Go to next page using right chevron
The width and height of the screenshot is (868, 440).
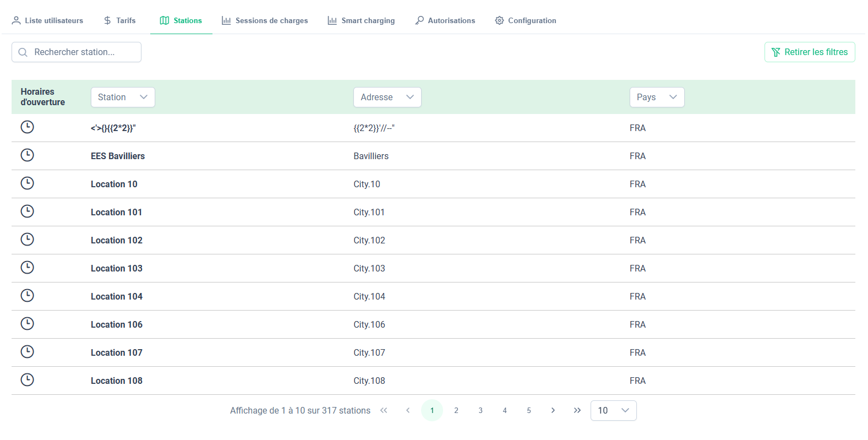553,410
